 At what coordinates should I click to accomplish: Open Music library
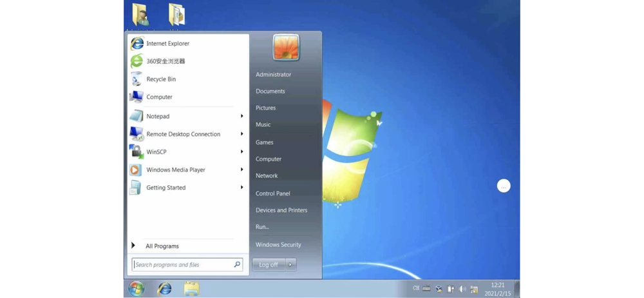point(263,124)
